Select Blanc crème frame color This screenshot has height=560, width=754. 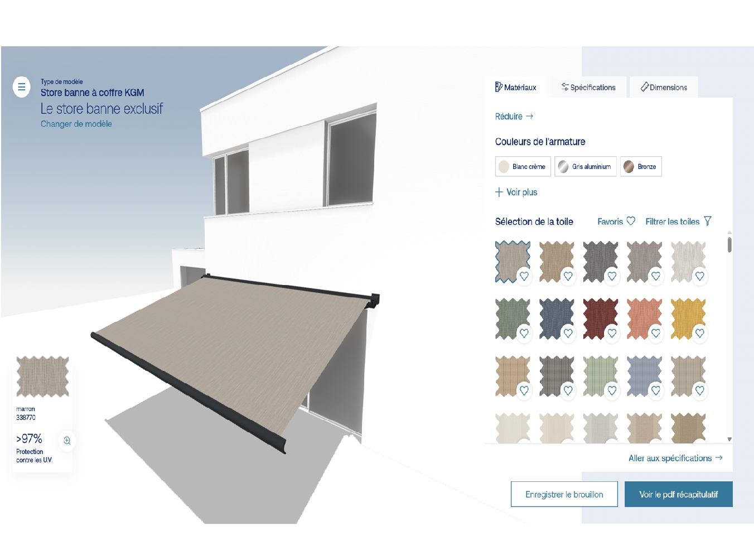pyautogui.click(x=523, y=167)
